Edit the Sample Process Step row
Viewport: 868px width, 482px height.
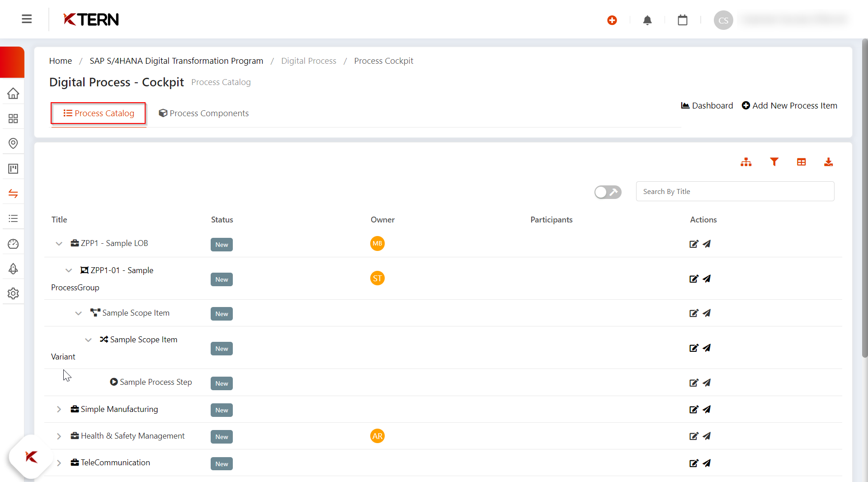[x=693, y=383]
